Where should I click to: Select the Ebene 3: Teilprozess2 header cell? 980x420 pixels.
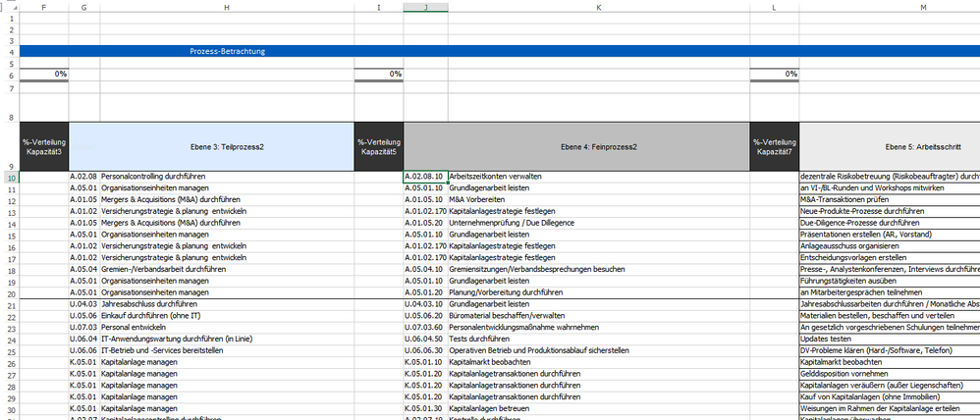(227, 146)
